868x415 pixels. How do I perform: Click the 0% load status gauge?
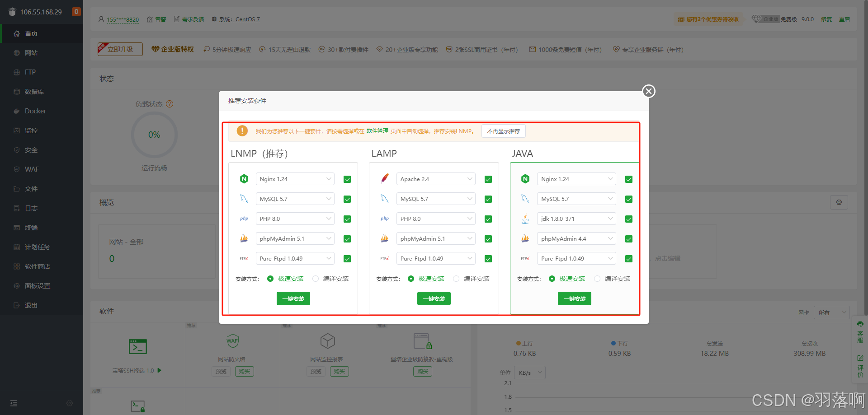point(154,135)
